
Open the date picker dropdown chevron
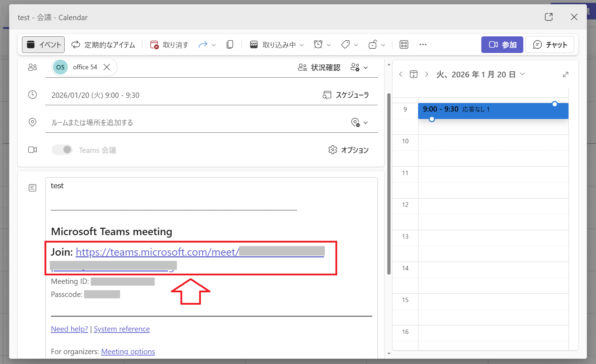pos(523,74)
